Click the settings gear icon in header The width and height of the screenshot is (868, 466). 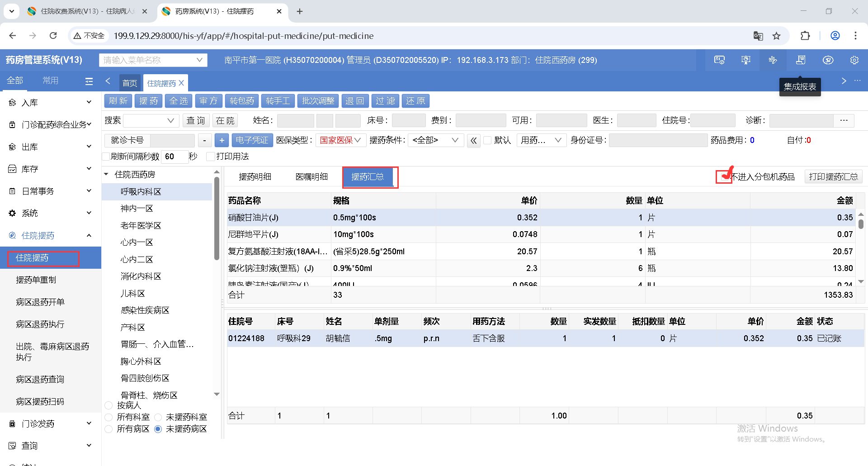pyautogui.click(x=854, y=60)
